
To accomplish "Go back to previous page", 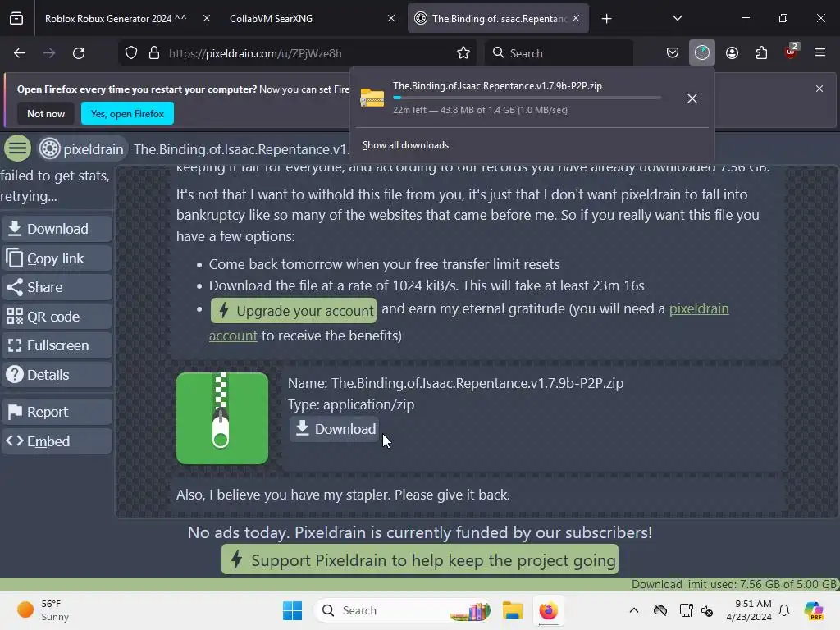I will 20,53.
